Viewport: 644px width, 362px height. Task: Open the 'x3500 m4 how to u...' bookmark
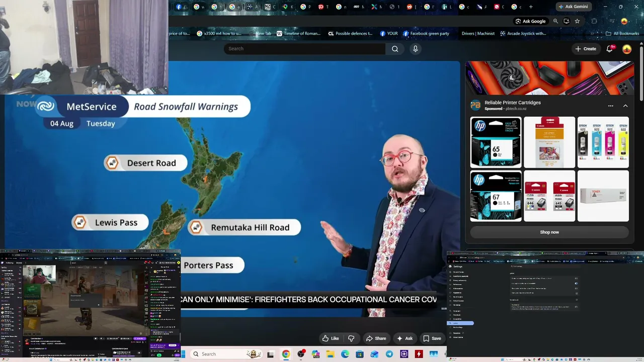219,34
